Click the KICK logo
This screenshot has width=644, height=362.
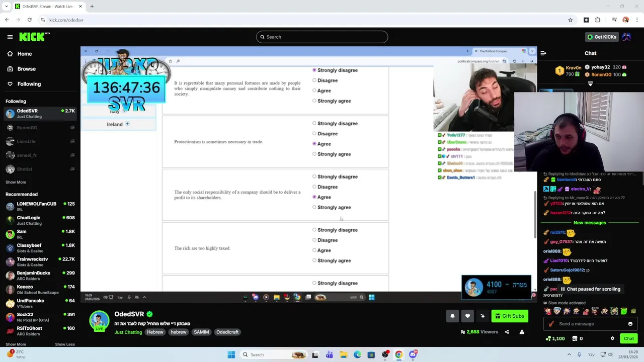(x=34, y=37)
